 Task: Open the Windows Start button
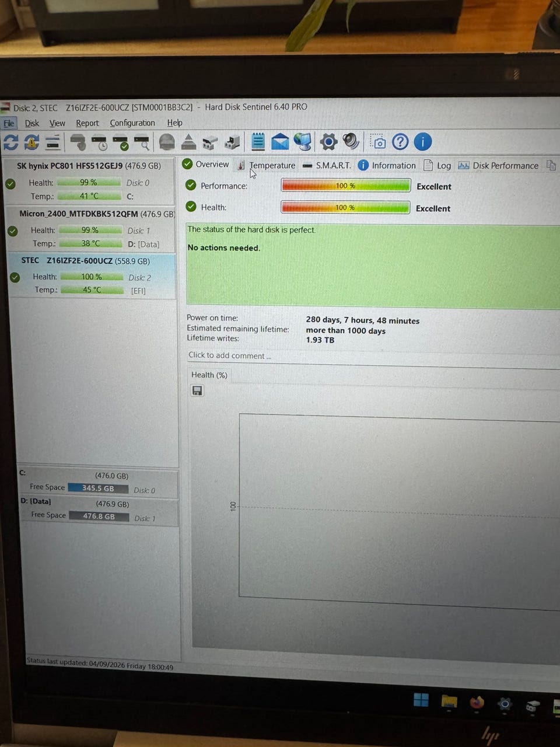(421, 699)
